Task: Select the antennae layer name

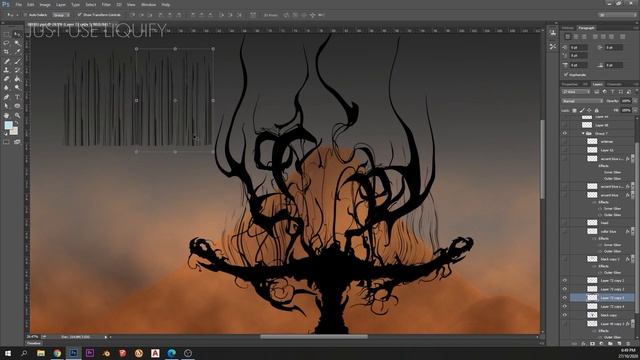Action: 607,142
